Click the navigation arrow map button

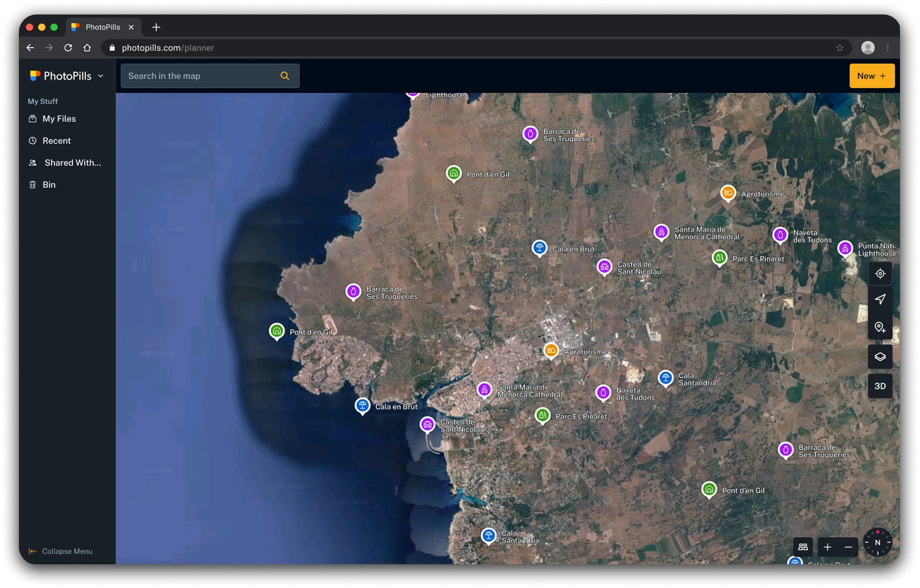coord(880,299)
